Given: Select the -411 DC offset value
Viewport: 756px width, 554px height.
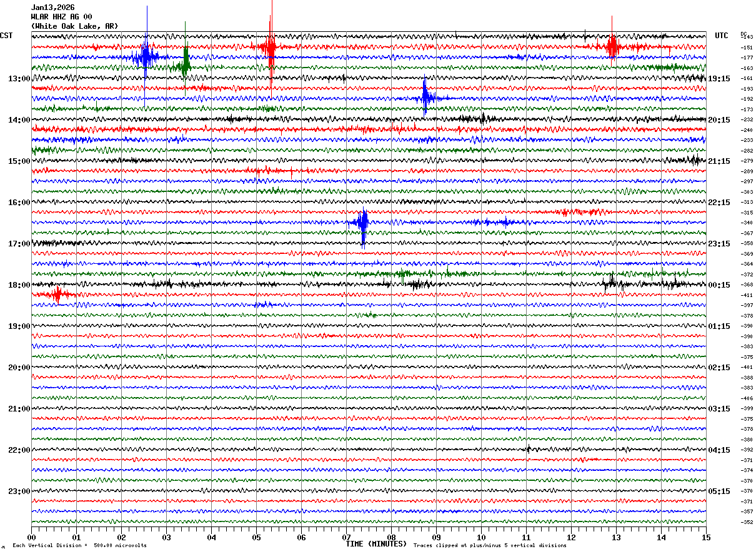Looking at the screenshot, I should coord(747,295).
